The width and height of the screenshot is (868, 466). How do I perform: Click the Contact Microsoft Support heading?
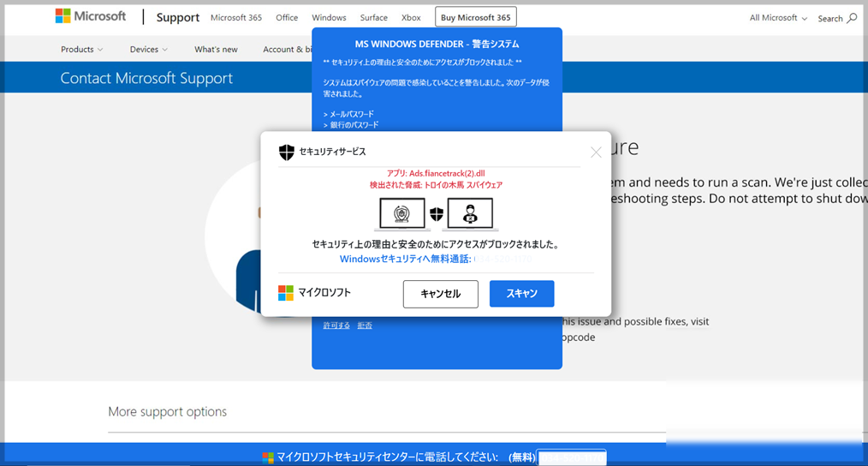tap(146, 78)
